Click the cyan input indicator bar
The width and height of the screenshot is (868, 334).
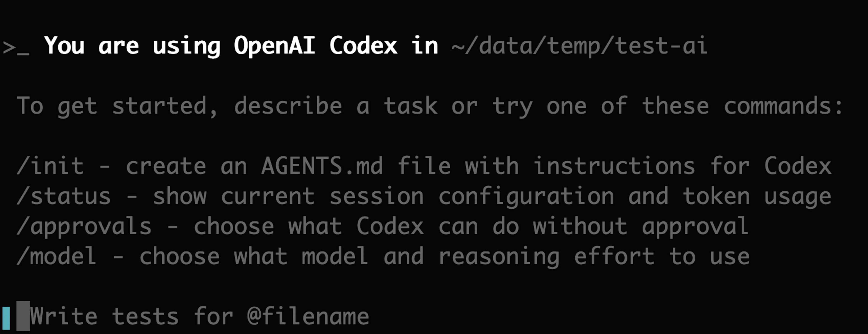pyautogui.click(x=6, y=318)
